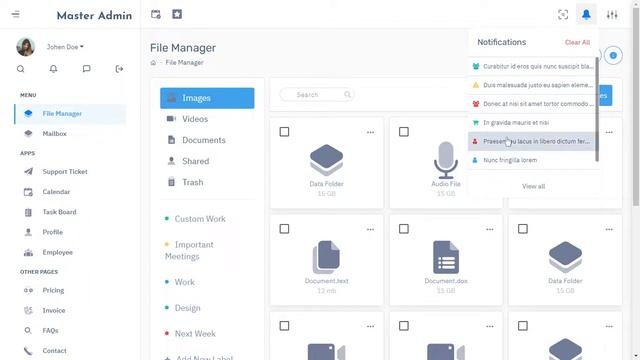Open the sidebar chat bubble icon
The height and width of the screenshot is (360, 640).
click(86, 69)
